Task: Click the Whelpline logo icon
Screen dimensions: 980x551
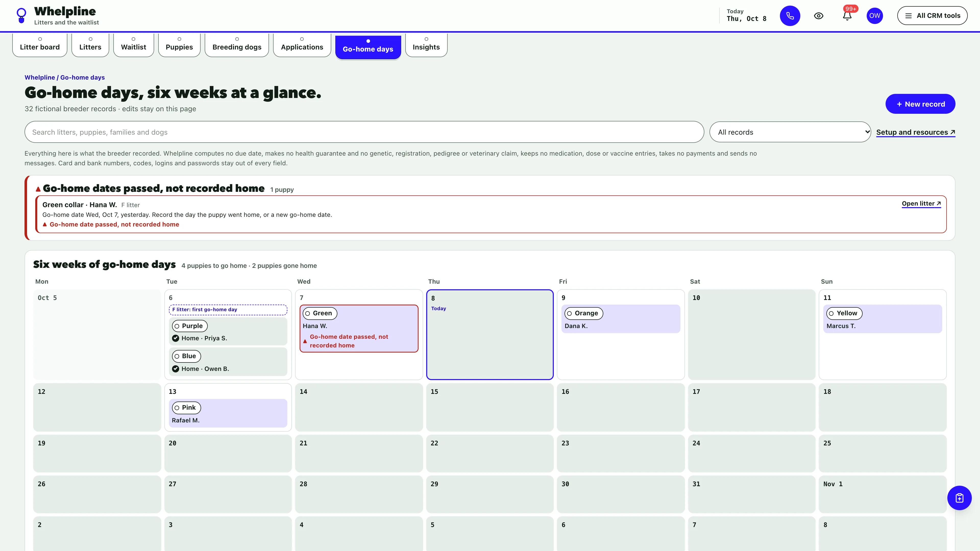Action: [21, 16]
